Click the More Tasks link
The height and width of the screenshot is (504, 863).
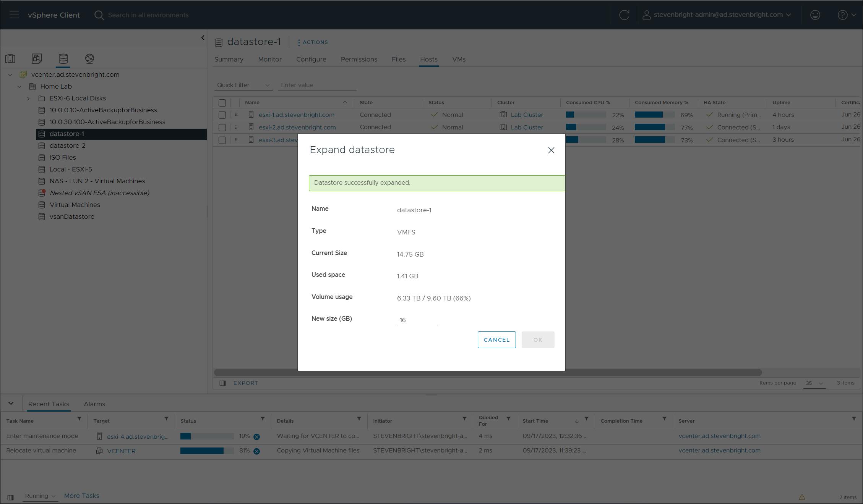click(x=81, y=496)
